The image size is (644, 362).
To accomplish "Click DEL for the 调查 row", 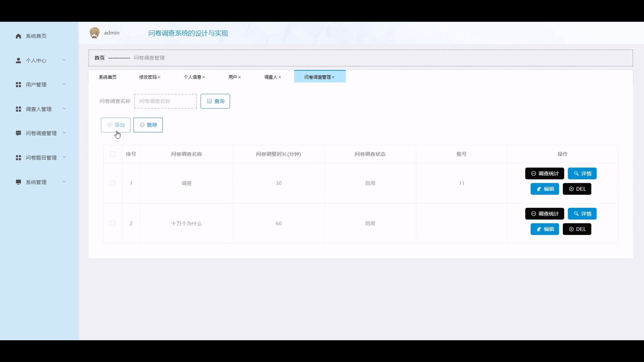I will coord(577,189).
